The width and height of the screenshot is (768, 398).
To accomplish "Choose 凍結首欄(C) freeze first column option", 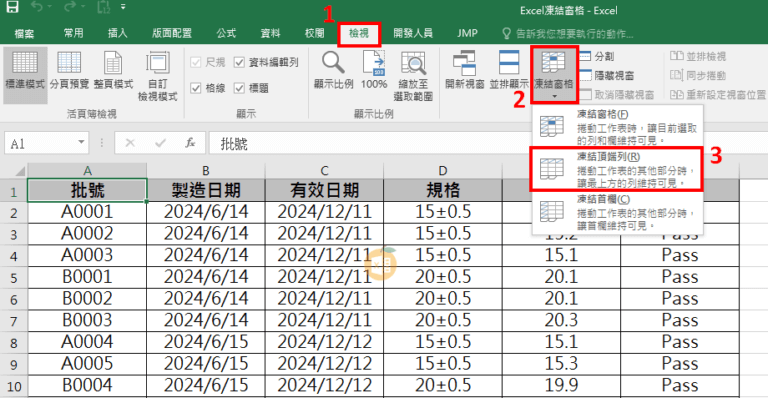I will (618, 212).
